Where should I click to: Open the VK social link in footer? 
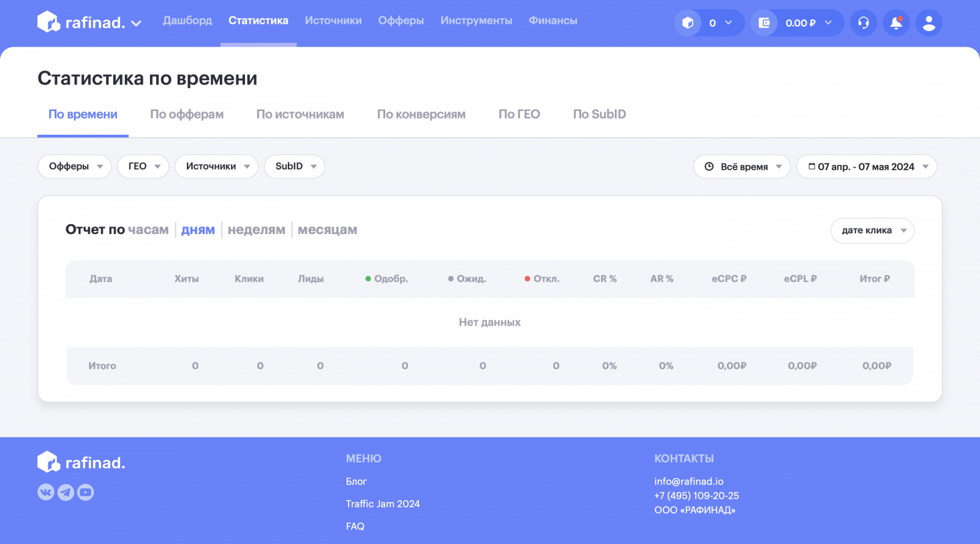point(46,492)
